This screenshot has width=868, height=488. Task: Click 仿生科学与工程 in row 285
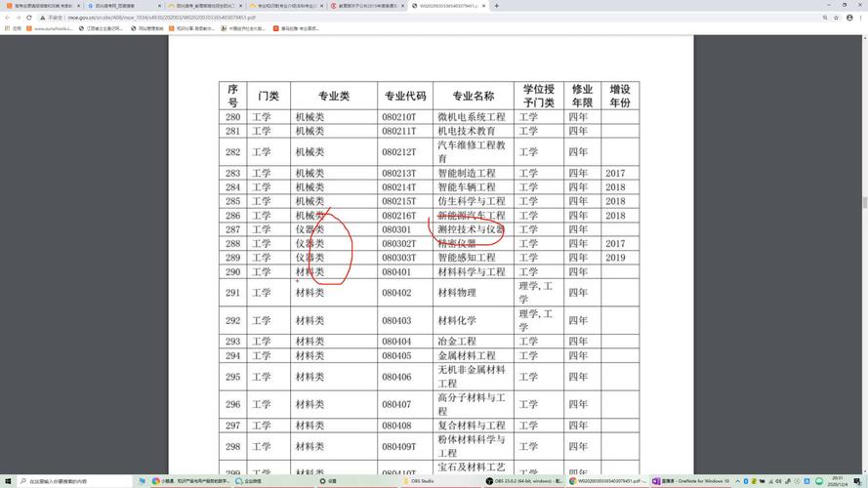coord(472,201)
